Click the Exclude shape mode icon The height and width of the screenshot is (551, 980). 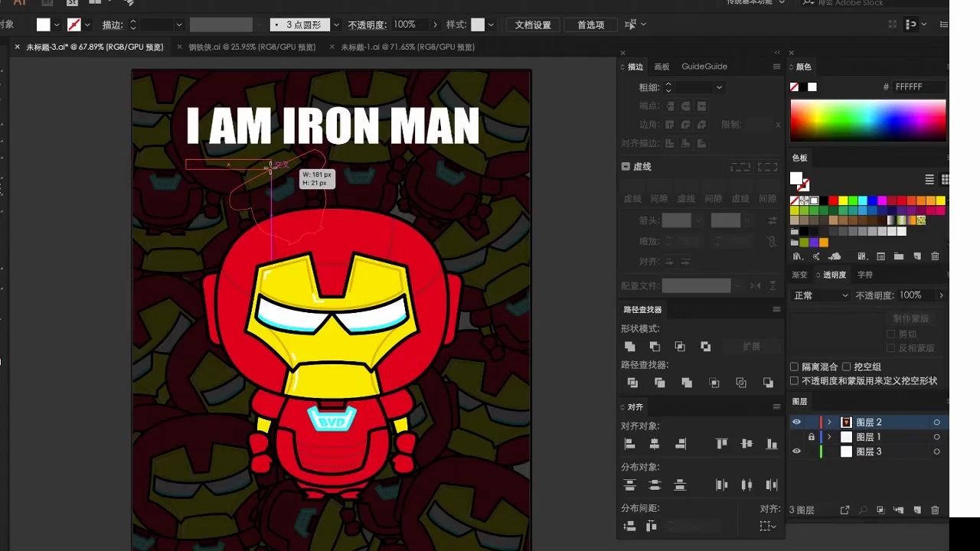click(x=705, y=347)
